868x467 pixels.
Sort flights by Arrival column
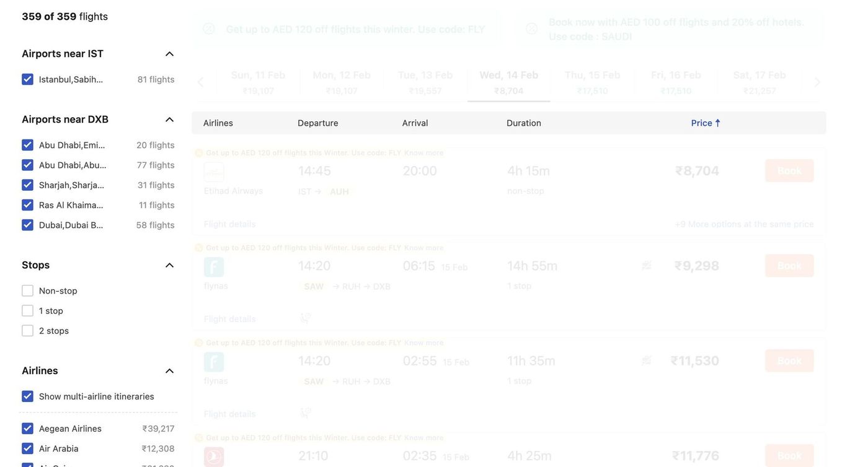[x=415, y=123]
